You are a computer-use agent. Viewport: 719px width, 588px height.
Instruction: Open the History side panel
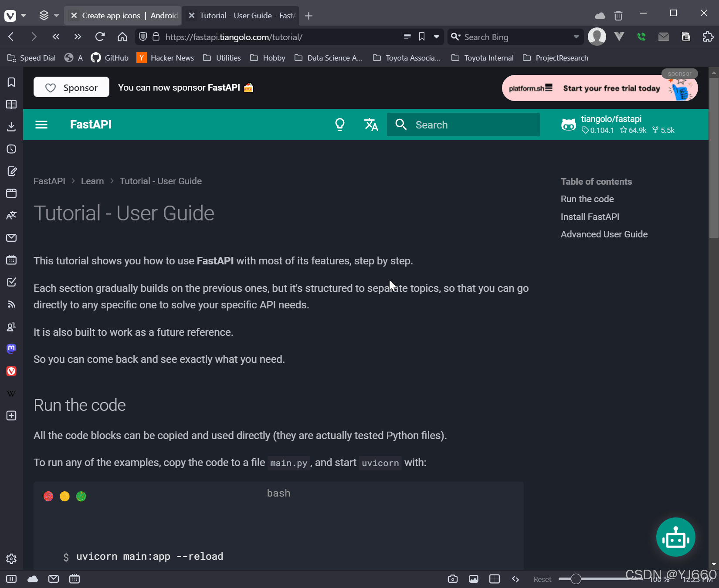(11, 149)
